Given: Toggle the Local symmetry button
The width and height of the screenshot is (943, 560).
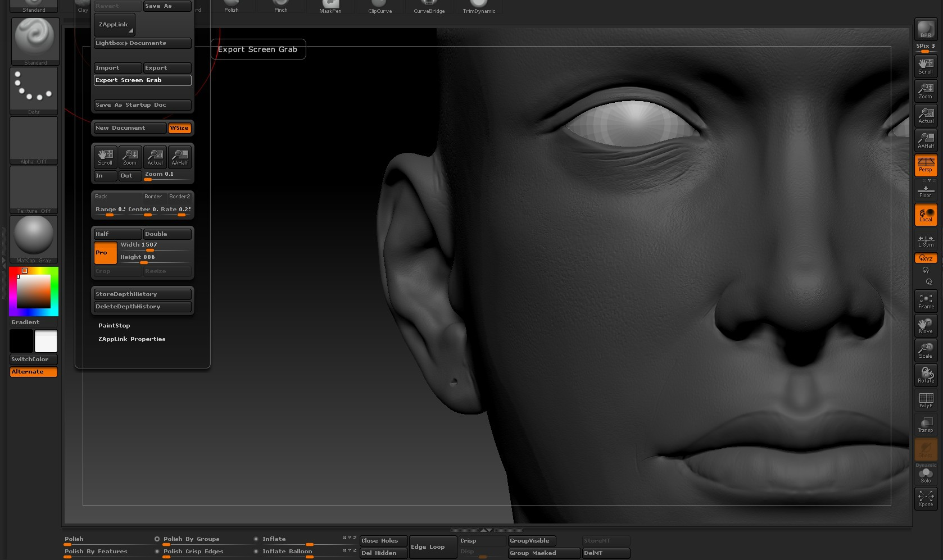Looking at the screenshot, I should [x=926, y=215].
